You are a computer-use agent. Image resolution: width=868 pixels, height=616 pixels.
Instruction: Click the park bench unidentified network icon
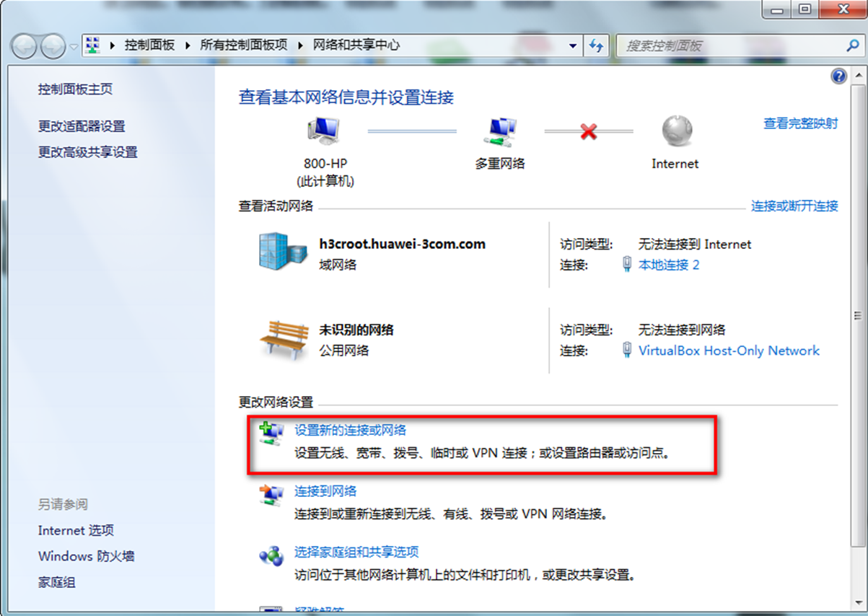(283, 338)
